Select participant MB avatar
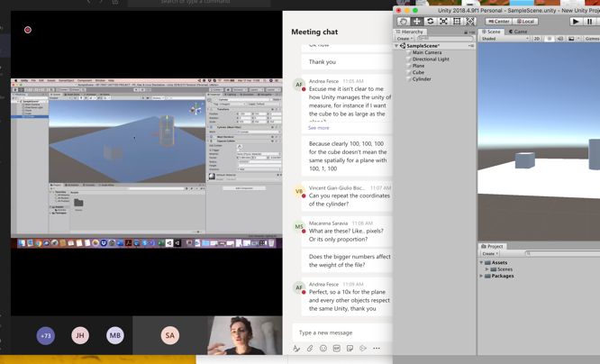This screenshot has width=600, height=364. (x=115, y=336)
